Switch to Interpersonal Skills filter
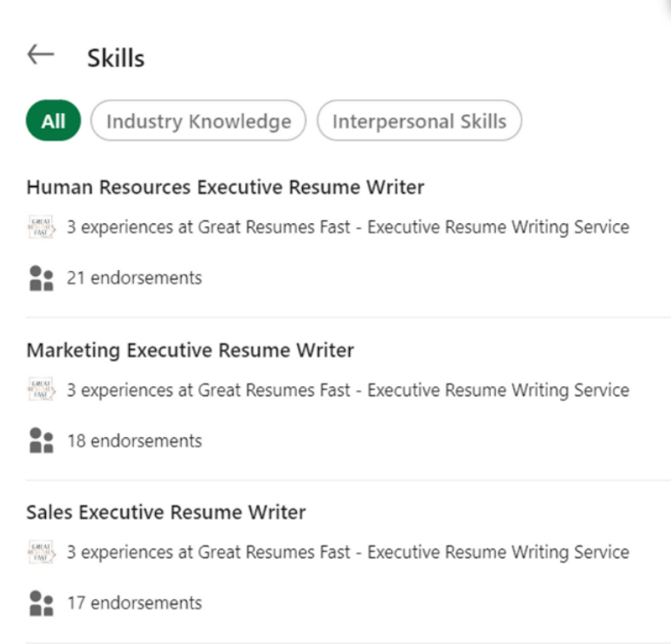The image size is (671, 644). tap(419, 120)
